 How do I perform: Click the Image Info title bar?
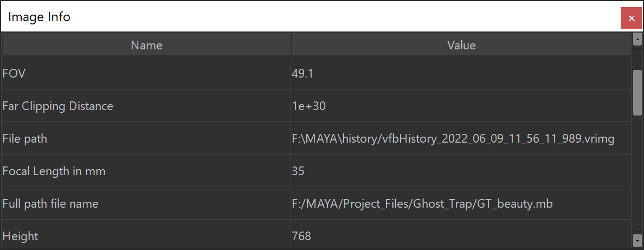click(271, 17)
